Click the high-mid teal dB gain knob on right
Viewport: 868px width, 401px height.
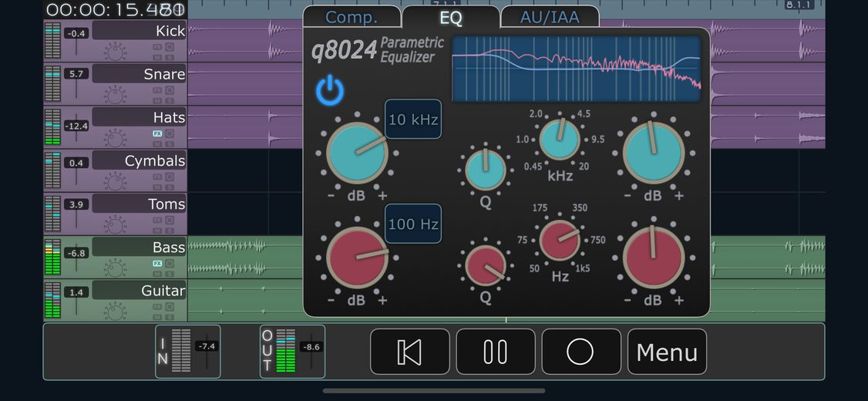(654, 153)
